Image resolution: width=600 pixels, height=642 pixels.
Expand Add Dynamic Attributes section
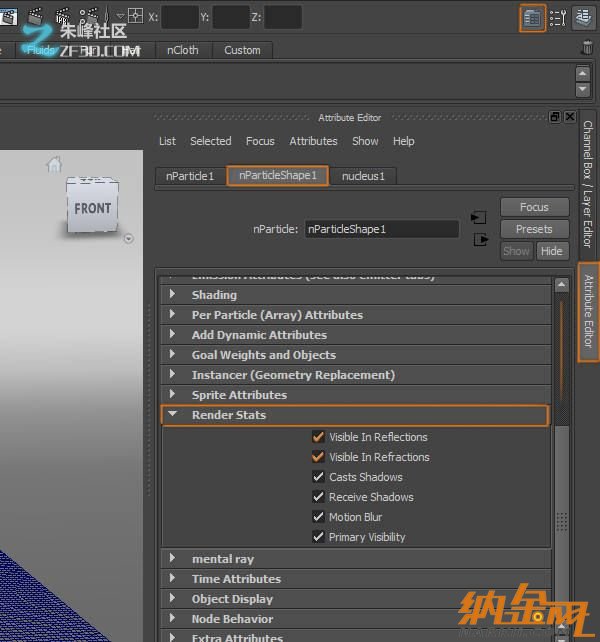(x=355, y=335)
